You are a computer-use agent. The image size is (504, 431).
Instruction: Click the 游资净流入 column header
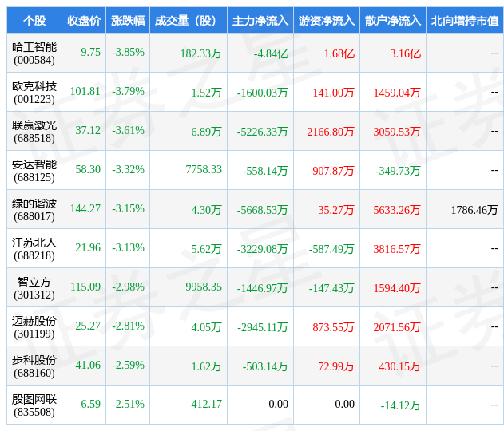[x=327, y=21]
